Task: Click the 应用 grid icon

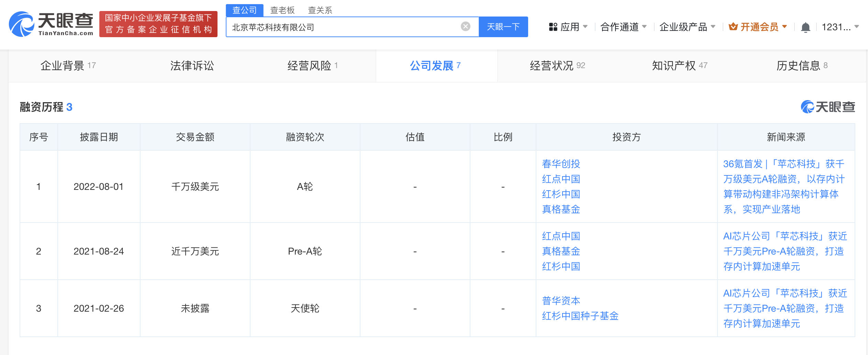Action: (553, 27)
